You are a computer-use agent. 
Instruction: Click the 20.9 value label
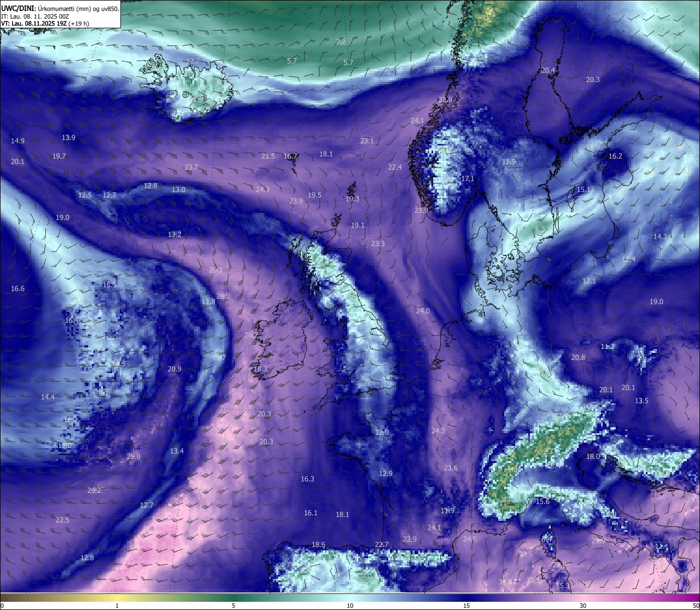coord(174,369)
